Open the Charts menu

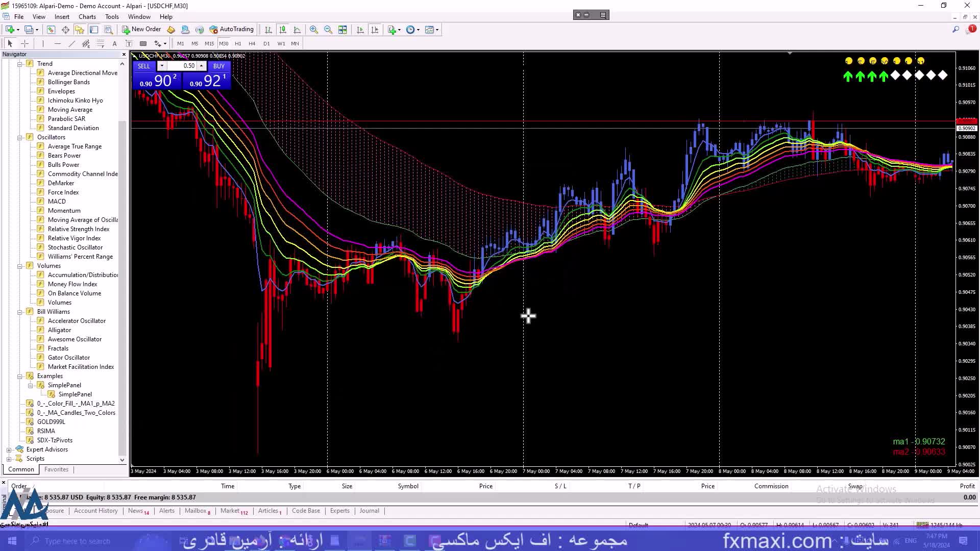point(87,17)
